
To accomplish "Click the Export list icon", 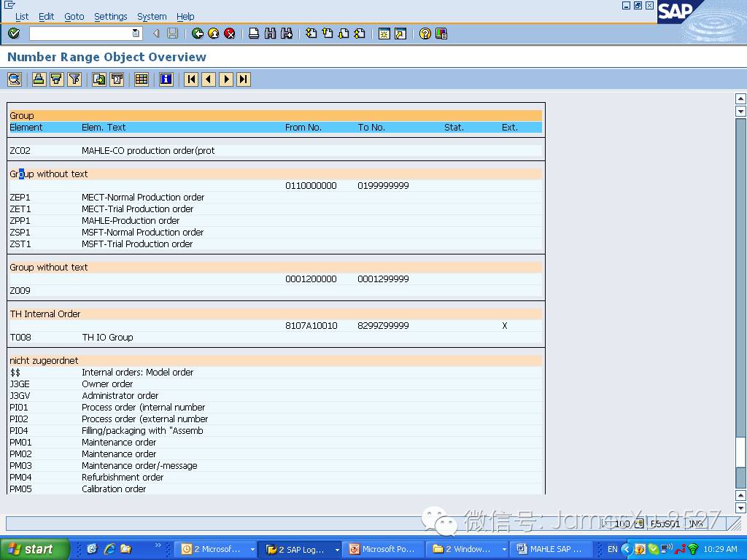I will click(99, 79).
